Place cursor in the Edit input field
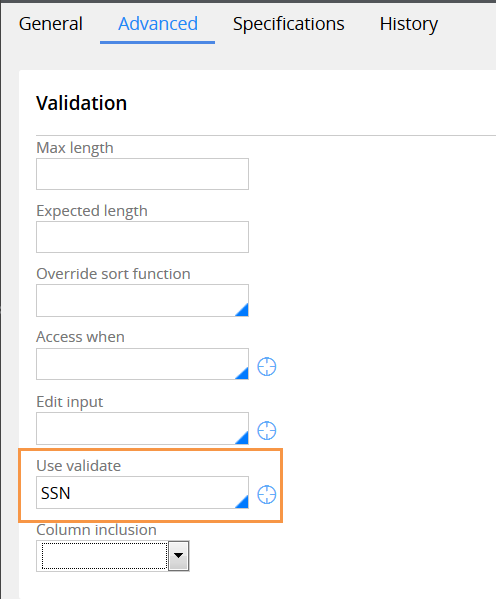 tap(142, 428)
